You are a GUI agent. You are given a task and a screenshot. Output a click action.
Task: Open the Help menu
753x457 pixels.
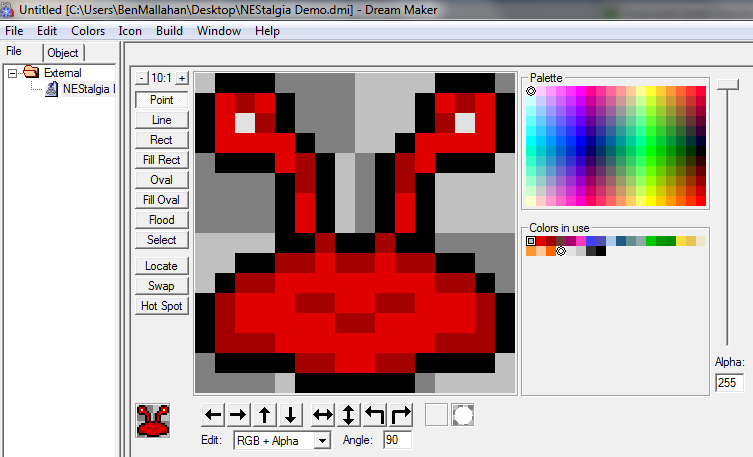click(267, 31)
